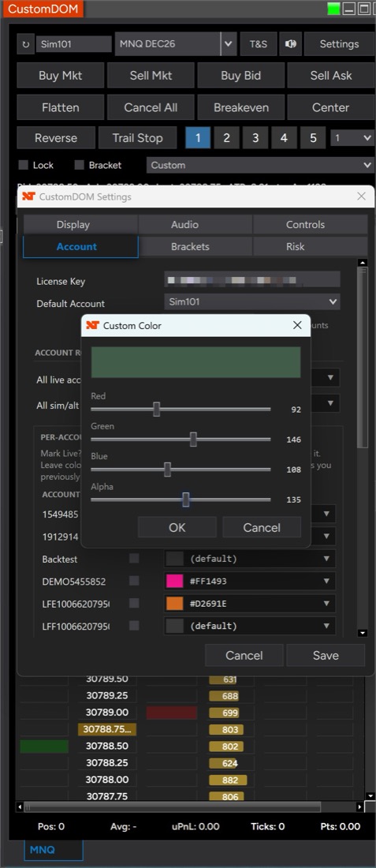Image resolution: width=376 pixels, height=868 pixels.
Task: Click Cancel in Custom Color dialog
Action: [262, 528]
